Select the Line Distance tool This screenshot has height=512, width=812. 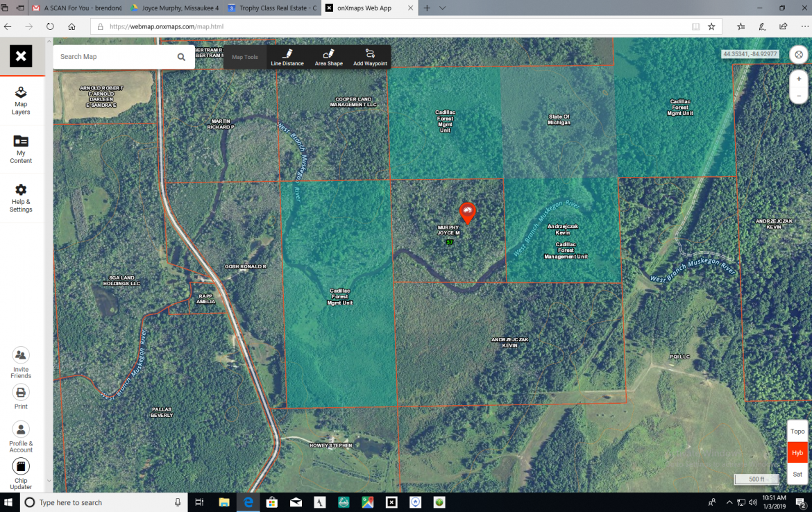[287, 58]
